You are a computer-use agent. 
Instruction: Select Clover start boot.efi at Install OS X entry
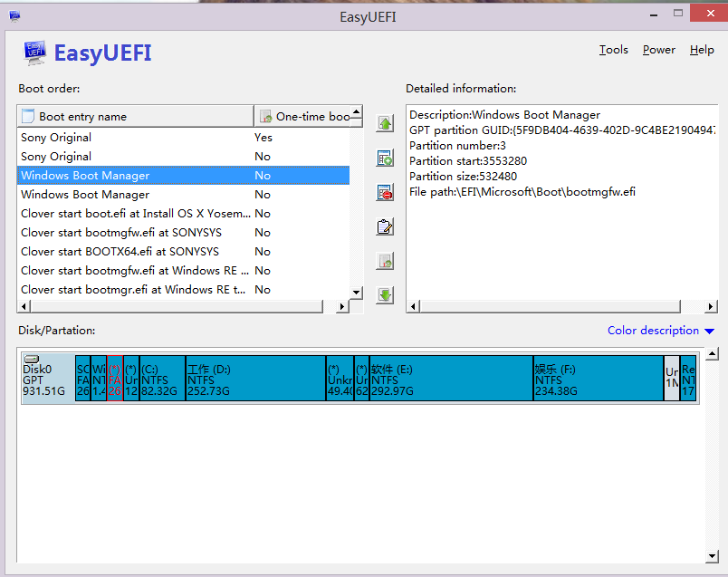184,214
